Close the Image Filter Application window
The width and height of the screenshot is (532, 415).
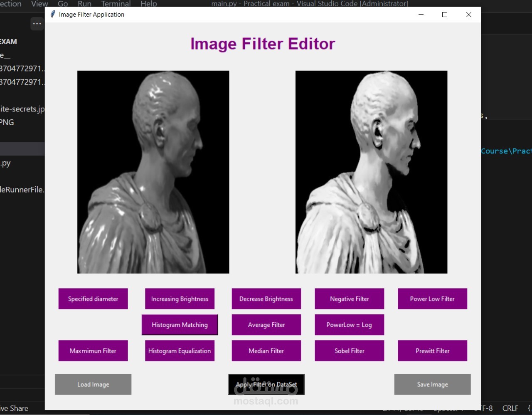tap(469, 15)
